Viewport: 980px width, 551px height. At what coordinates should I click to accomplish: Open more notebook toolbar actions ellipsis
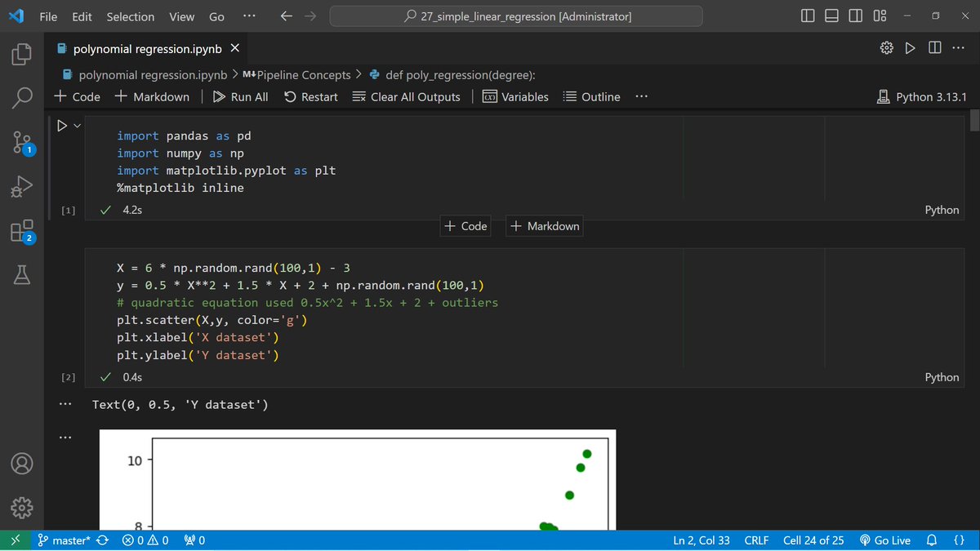click(x=642, y=96)
